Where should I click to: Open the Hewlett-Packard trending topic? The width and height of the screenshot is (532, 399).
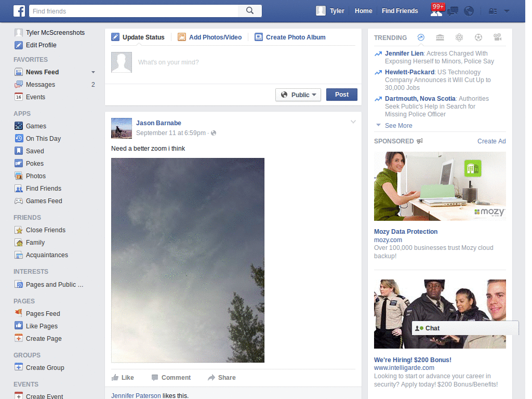409,72
